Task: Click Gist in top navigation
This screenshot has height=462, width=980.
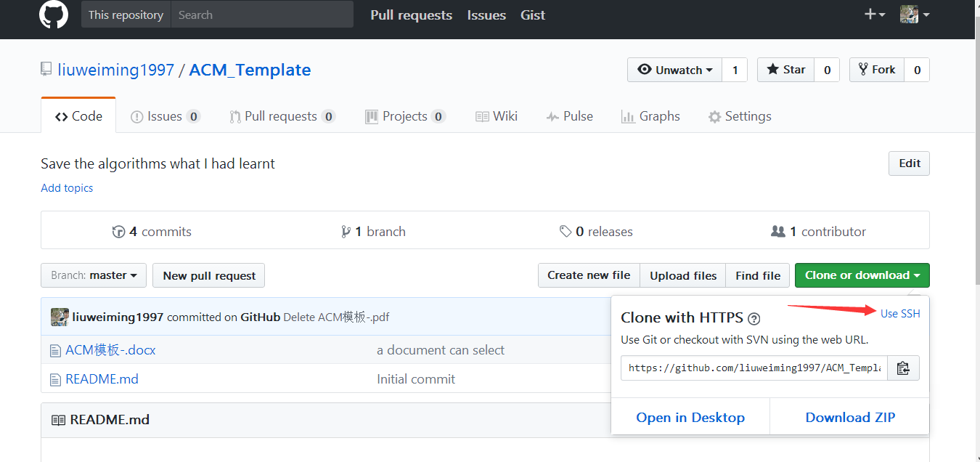Action: click(x=533, y=15)
